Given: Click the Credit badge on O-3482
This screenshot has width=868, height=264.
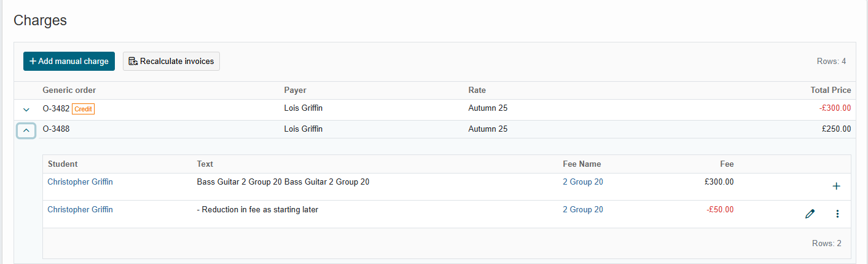Looking at the screenshot, I should point(83,109).
